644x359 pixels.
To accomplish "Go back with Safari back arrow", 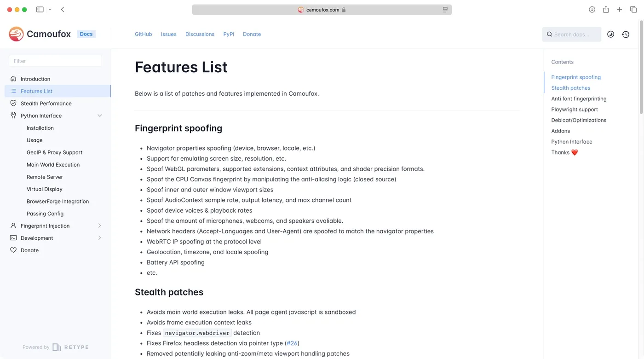I will pyautogui.click(x=63, y=9).
